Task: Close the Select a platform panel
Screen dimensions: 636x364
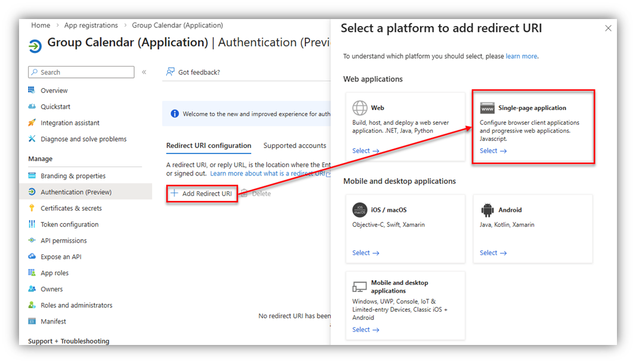Action: coord(608,29)
